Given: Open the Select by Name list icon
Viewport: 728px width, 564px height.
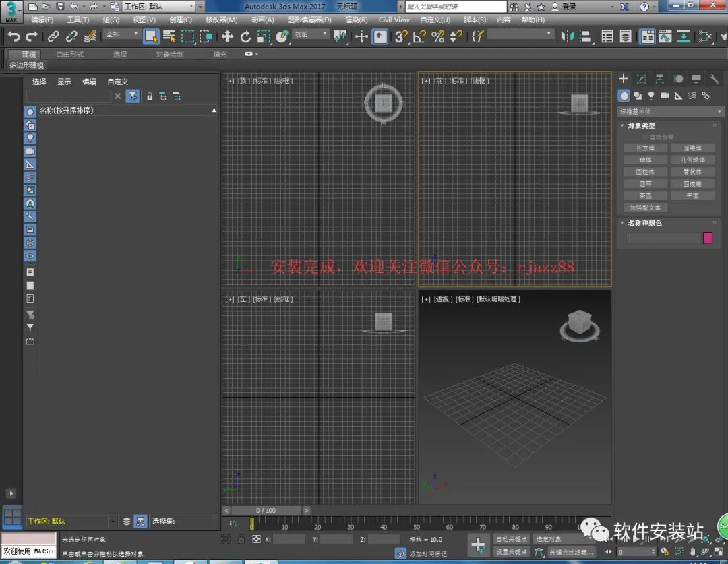Looking at the screenshot, I should click(169, 36).
